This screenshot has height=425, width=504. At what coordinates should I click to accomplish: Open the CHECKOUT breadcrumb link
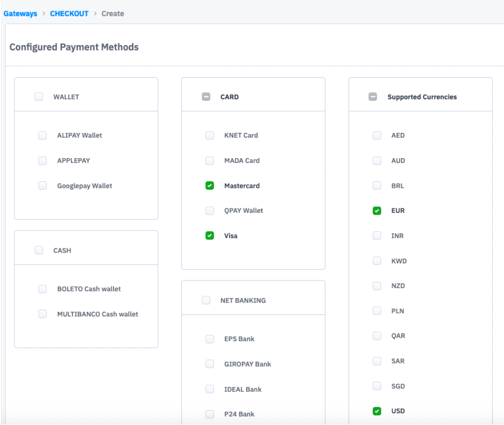(x=69, y=13)
